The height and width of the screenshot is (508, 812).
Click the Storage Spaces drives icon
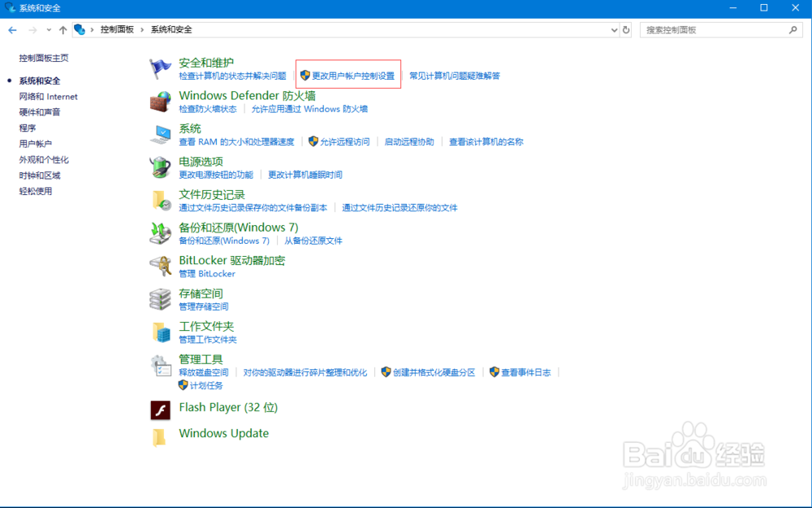point(160,299)
